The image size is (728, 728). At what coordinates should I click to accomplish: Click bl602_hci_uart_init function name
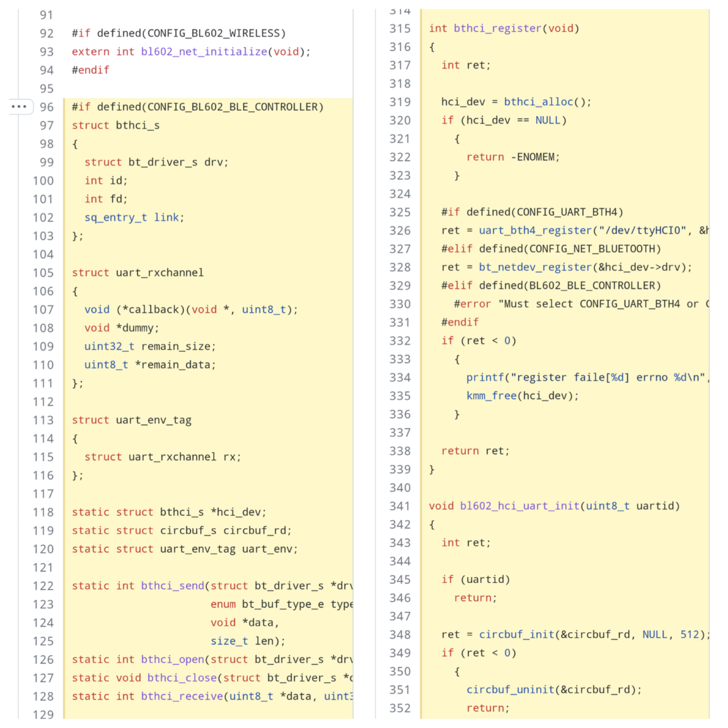click(x=520, y=506)
